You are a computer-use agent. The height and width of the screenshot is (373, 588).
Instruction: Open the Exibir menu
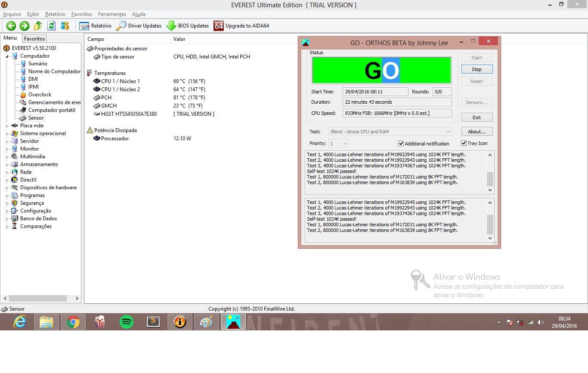click(x=33, y=14)
